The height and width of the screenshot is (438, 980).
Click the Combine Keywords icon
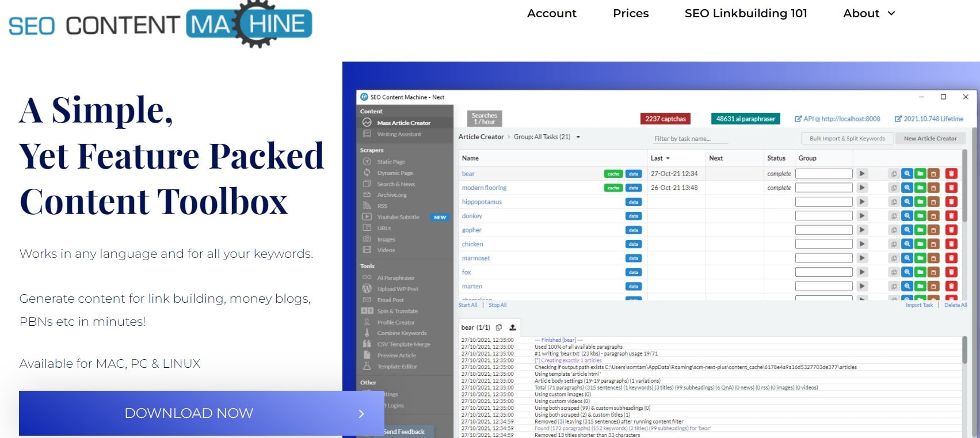367,333
